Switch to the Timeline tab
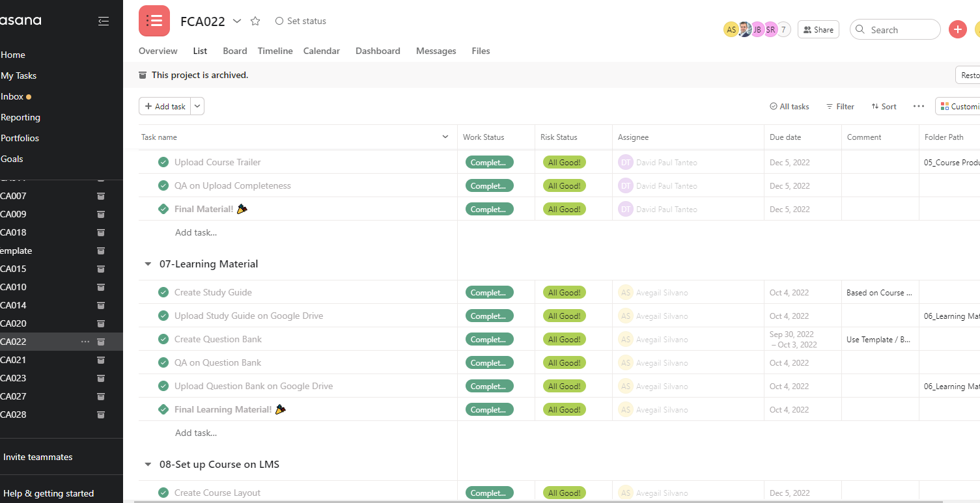The image size is (980, 503). (275, 51)
